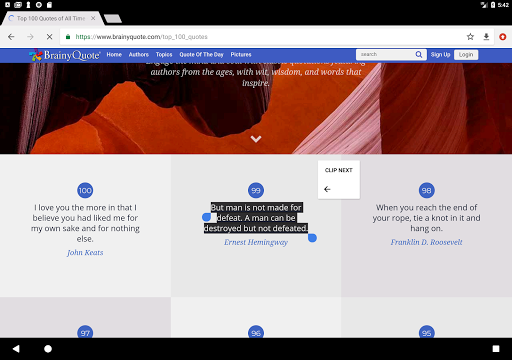Go to Quote Of The Day

coord(201,54)
